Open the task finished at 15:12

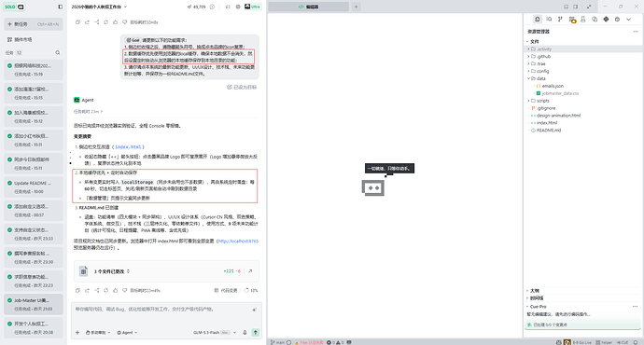(x=34, y=117)
